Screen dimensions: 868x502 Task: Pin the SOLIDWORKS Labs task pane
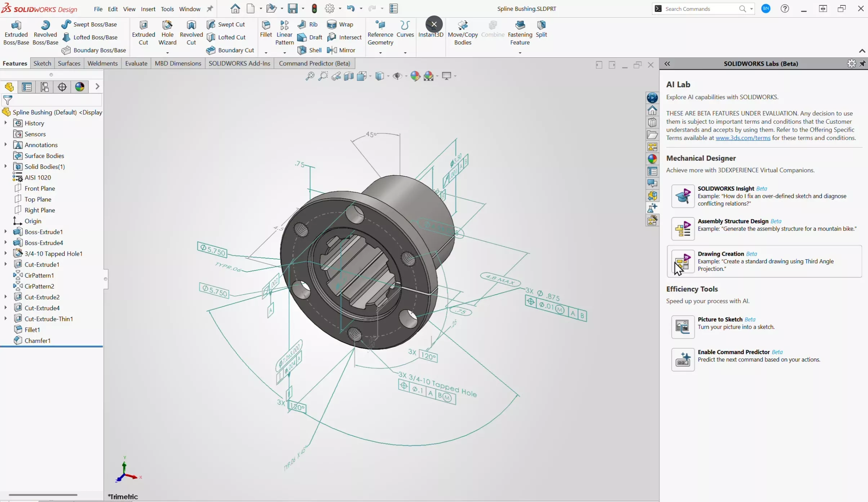pyautogui.click(x=863, y=64)
